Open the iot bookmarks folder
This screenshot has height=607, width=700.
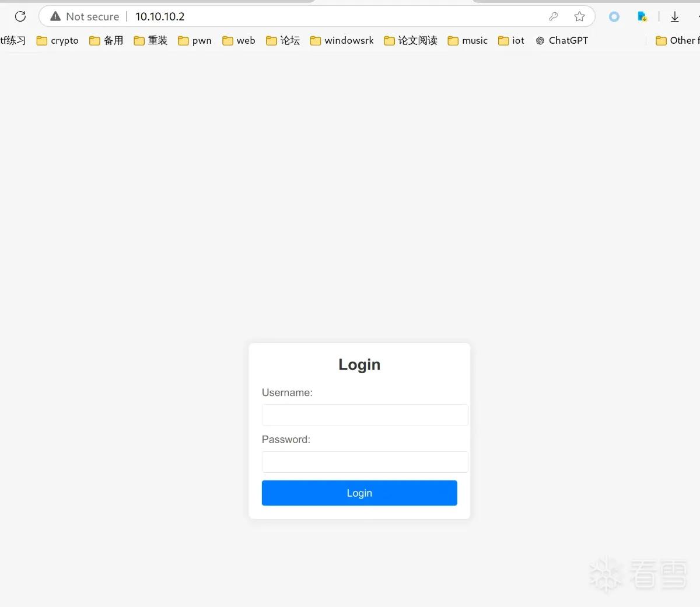point(511,40)
